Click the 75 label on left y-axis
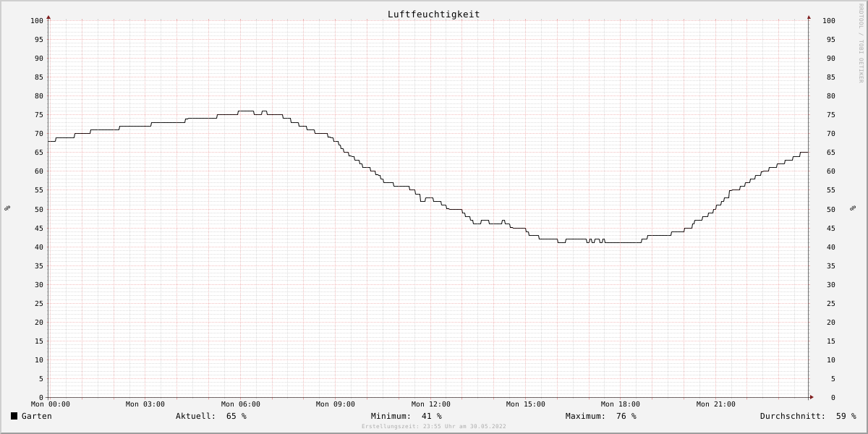 39,114
